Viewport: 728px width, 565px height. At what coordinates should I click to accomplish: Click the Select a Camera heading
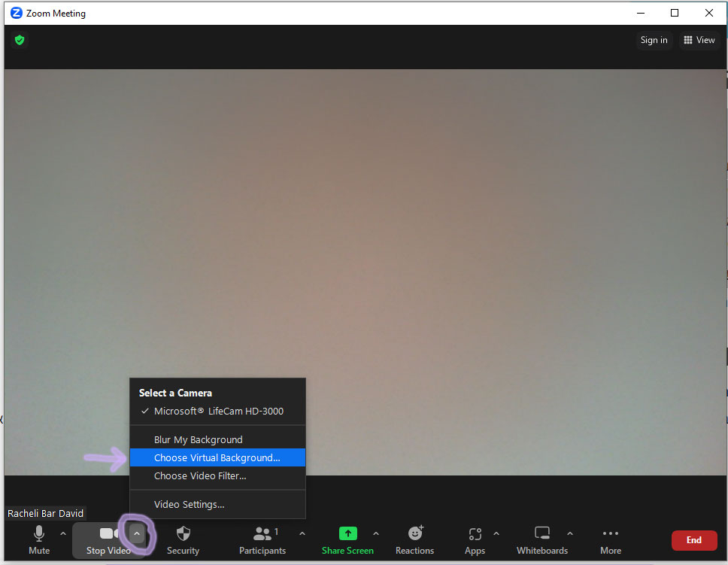175,393
